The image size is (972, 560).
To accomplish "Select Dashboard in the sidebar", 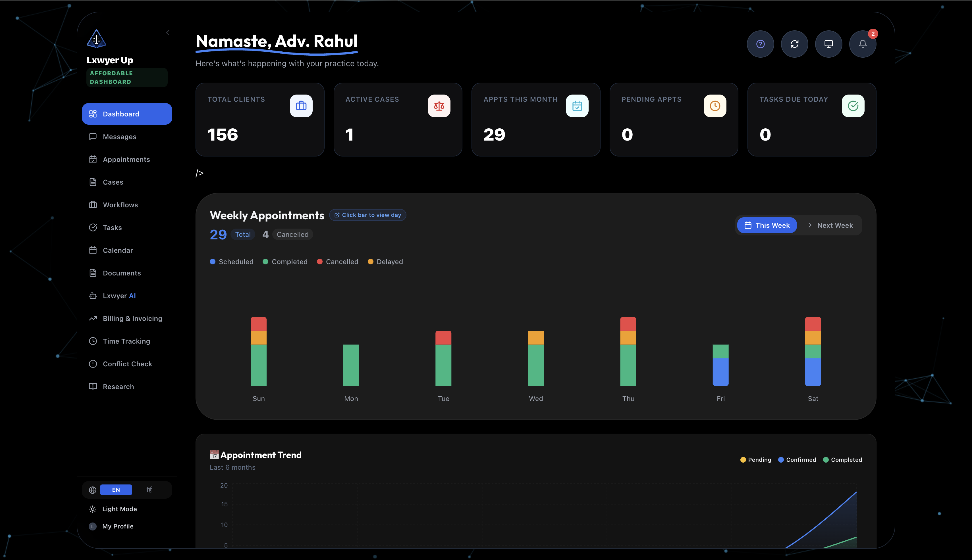I will (x=127, y=114).
